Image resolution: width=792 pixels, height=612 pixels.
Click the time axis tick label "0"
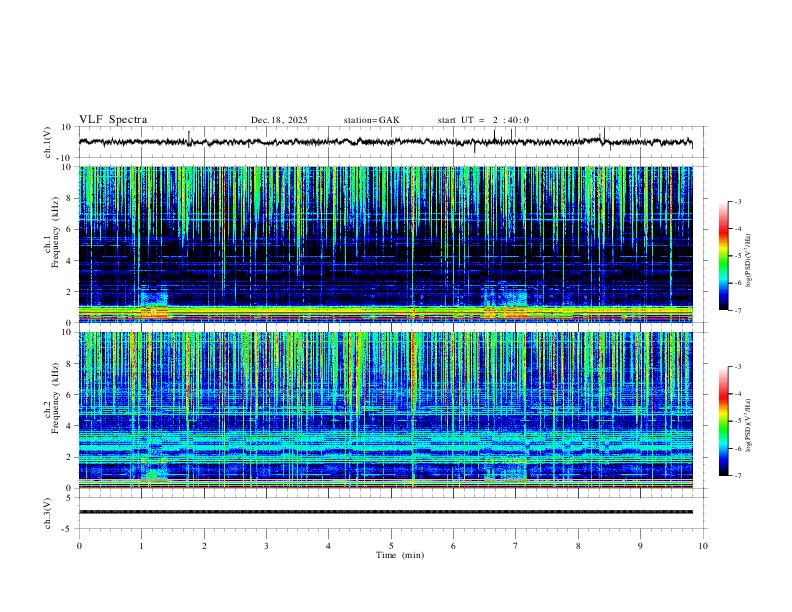click(x=79, y=546)
